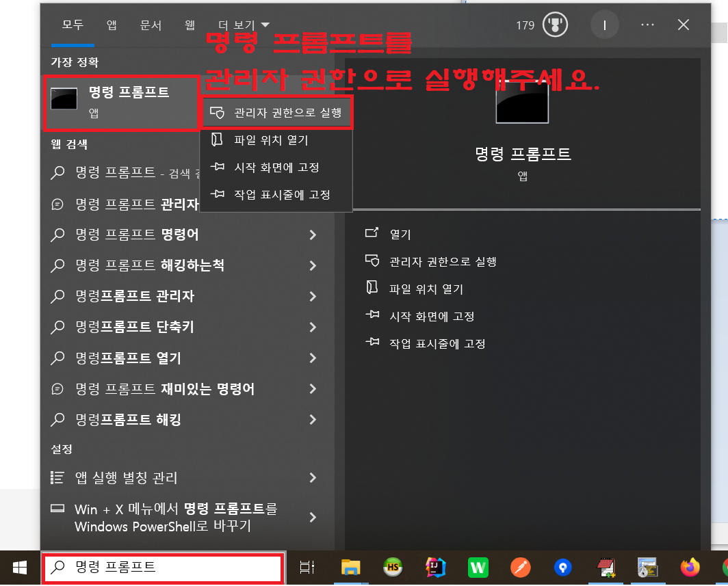The height and width of the screenshot is (586, 728).
Task: Open the certificate-icon app on taskbar
Action: pos(647,568)
